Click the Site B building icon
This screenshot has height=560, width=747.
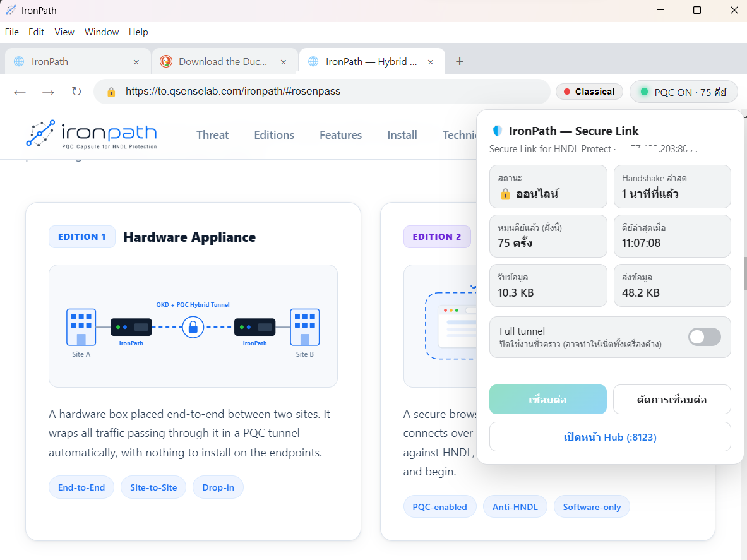click(x=305, y=326)
